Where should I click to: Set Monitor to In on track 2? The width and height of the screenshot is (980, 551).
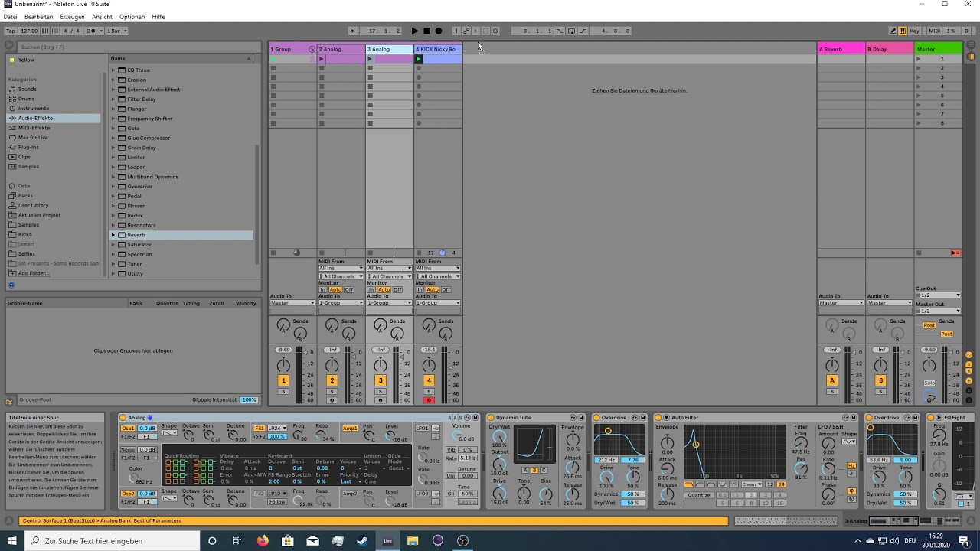[323, 289]
